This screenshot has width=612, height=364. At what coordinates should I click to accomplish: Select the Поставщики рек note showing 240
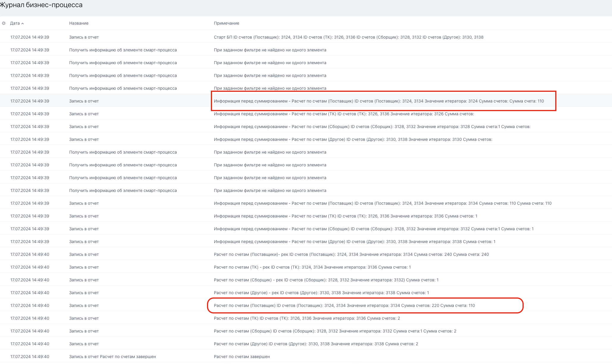tap(351, 254)
